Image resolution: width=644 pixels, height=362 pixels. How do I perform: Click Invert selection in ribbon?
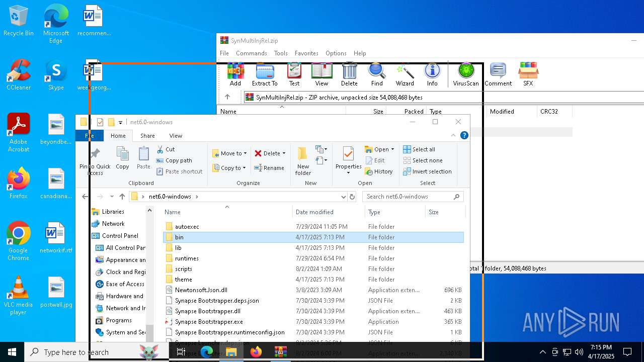coord(427,171)
